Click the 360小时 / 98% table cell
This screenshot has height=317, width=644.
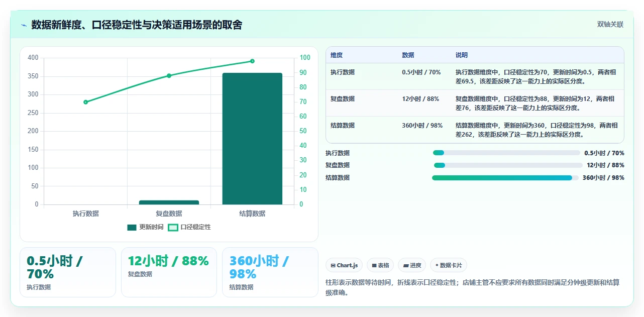tap(422, 126)
